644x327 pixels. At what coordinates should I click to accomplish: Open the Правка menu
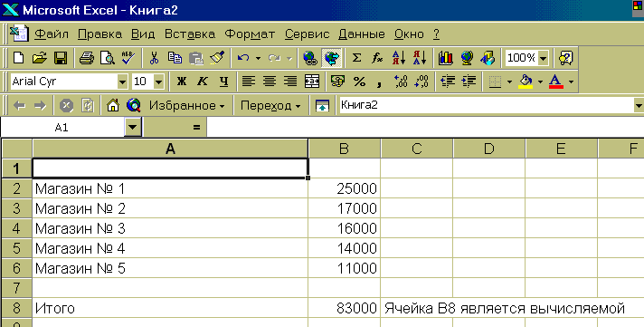[x=99, y=34]
